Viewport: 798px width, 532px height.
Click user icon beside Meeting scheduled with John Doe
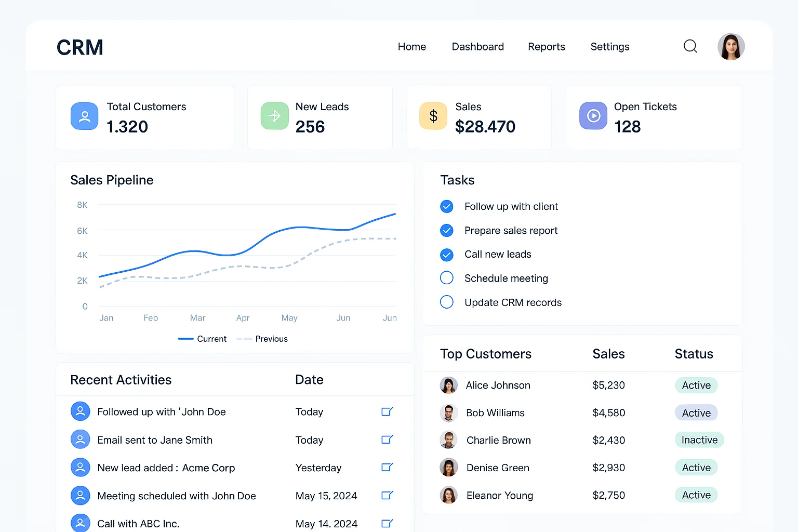[80, 495]
